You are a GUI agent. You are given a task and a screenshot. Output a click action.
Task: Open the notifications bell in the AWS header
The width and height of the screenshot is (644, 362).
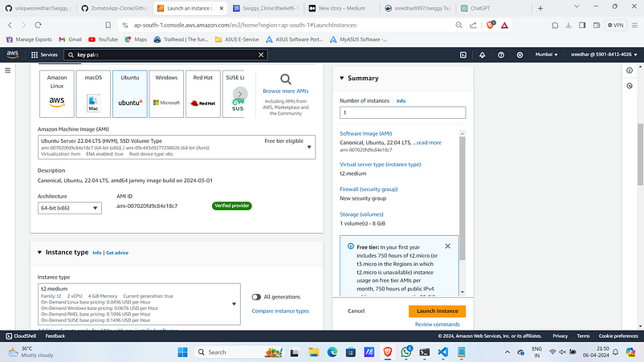coord(482,55)
